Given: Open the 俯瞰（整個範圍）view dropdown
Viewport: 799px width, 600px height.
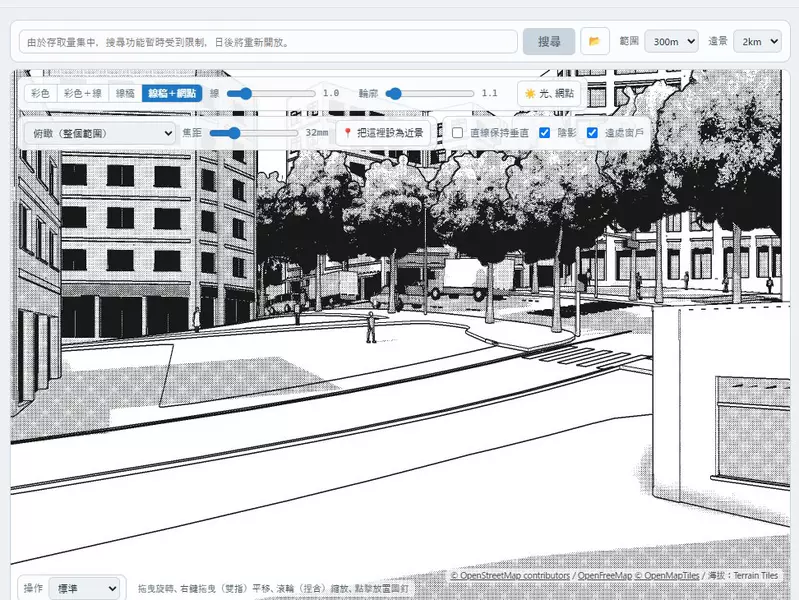Looking at the screenshot, I should 99,134.
